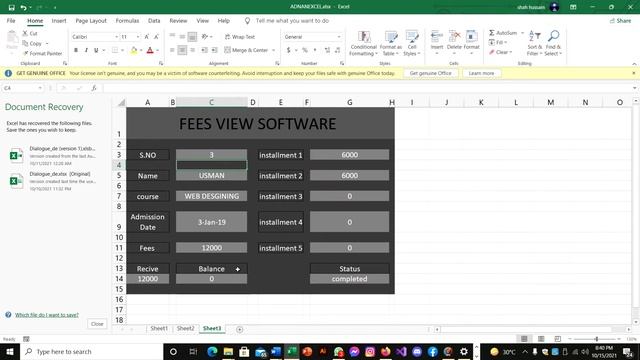This screenshot has height=360, width=640.
Task: Click the Windows Start button
Action: pyautogui.click(x=10, y=352)
